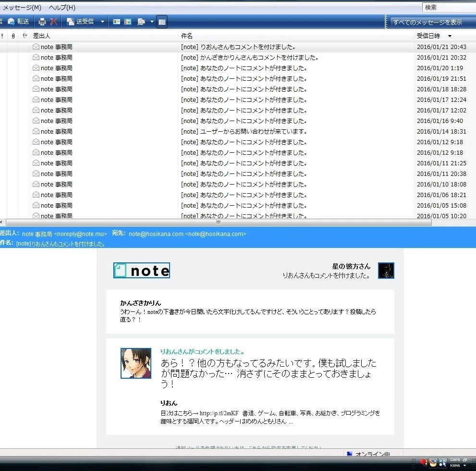476x471 pixels.
Task: Click envelope icon of 2016/01/10 18:08 row
Action: point(36,184)
